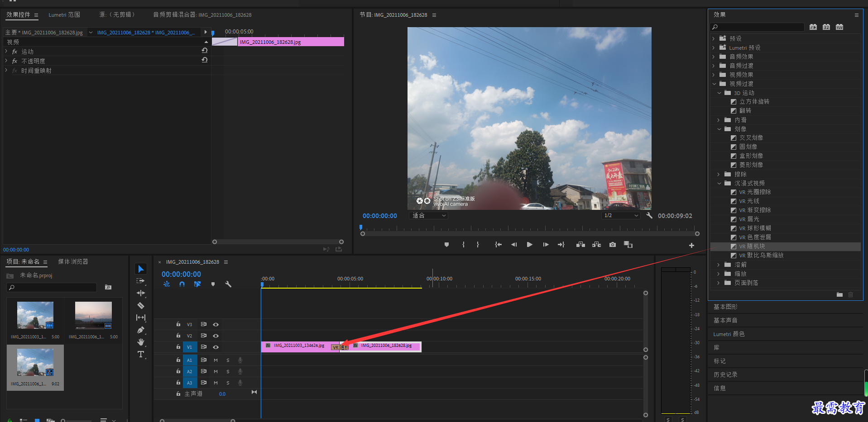The width and height of the screenshot is (868, 422).
Task: Select the Razor tool
Action: click(141, 305)
